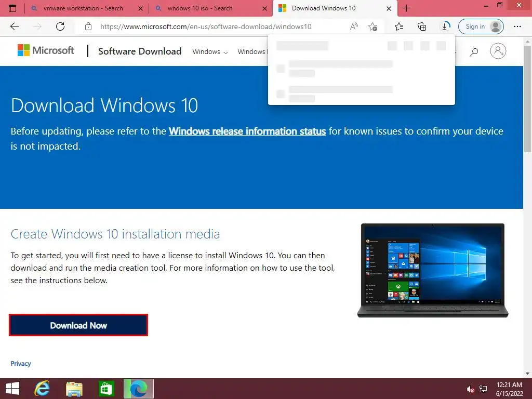Open the Privacy link
The width and height of the screenshot is (532, 399).
[x=21, y=363]
